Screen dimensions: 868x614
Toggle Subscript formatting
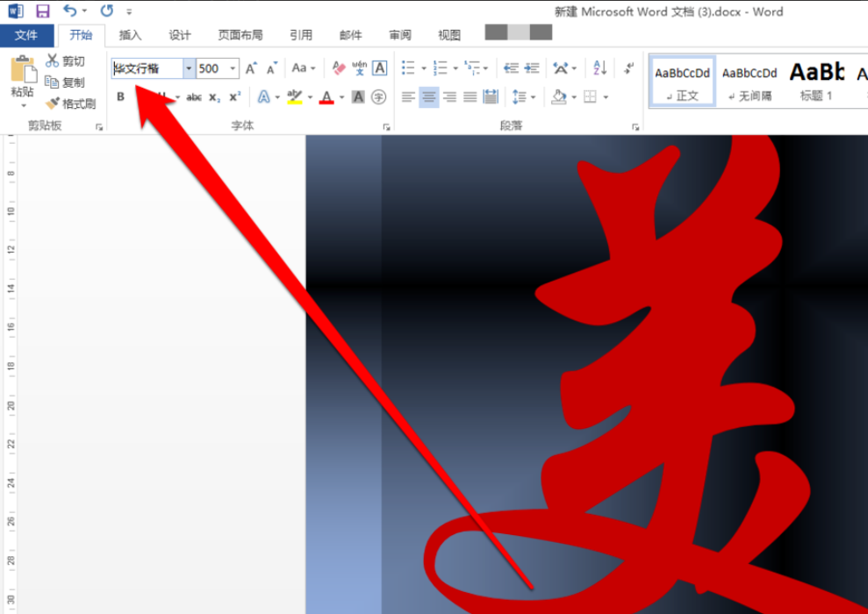214,98
